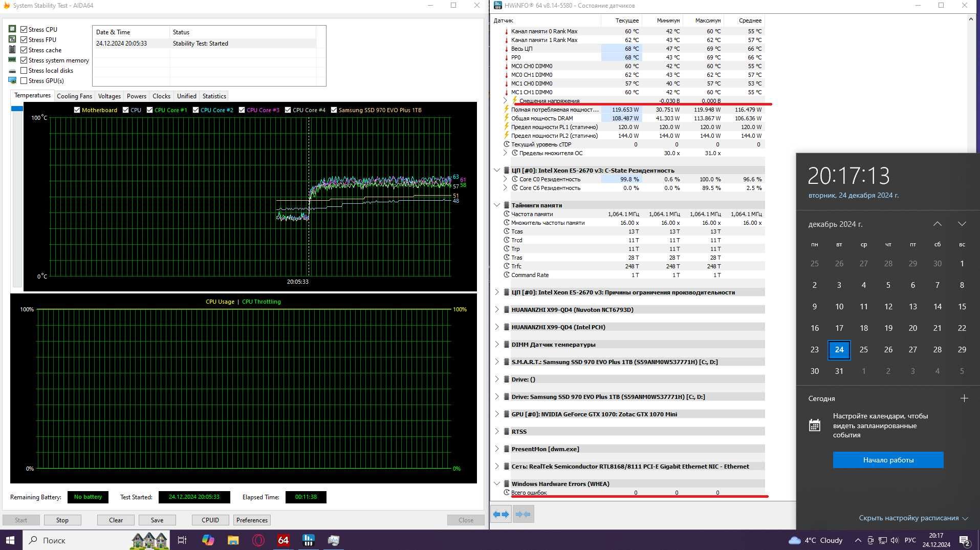Select December 25 in the calendar
The image size is (980, 550).
[x=864, y=350]
